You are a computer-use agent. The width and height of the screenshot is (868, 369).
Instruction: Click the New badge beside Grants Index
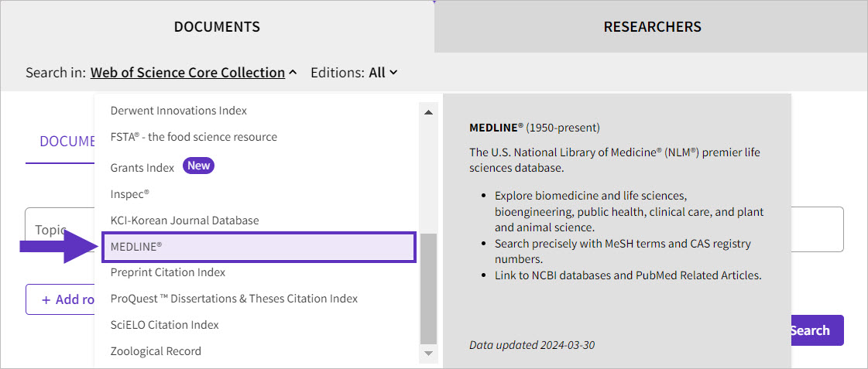(198, 166)
